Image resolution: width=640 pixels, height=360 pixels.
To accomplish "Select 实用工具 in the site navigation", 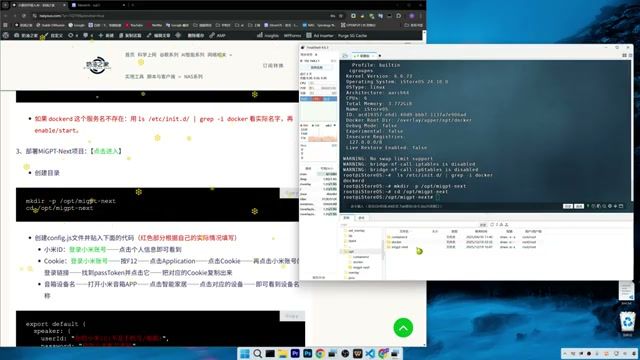I will coord(134,77).
